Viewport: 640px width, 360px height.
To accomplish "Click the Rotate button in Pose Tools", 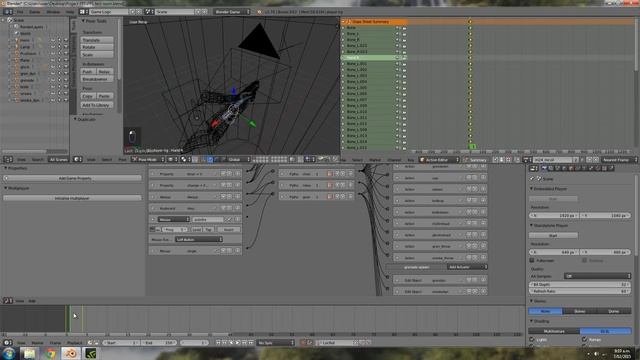I will (x=97, y=47).
